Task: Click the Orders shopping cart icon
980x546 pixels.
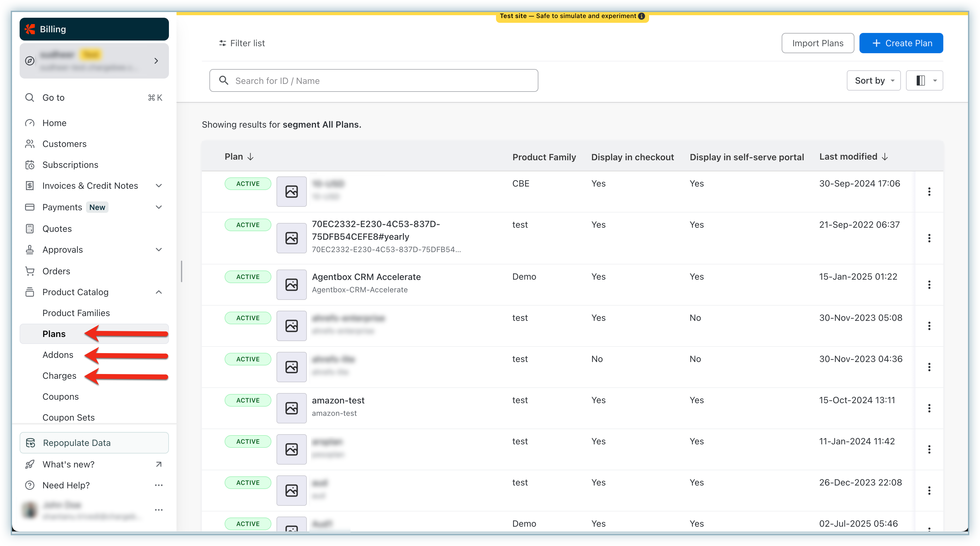Action: [x=30, y=271]
